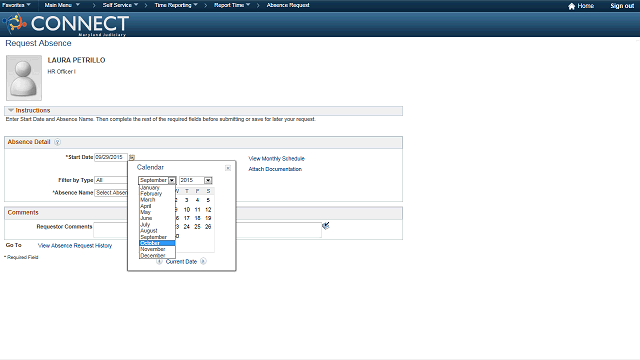The height and width of the screenshot is (360, 640).
Task: Pick day 11 in the calendar
Action: [x=197, y=209]
